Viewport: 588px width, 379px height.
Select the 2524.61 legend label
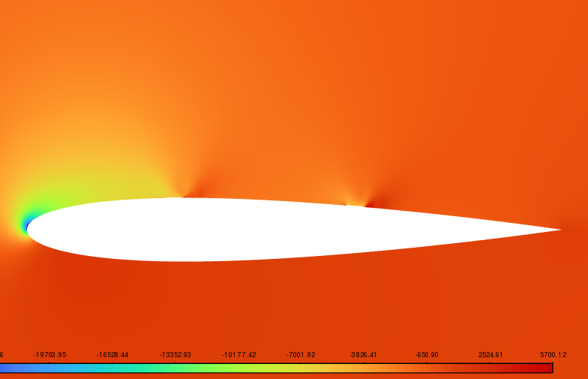(490, 354)
